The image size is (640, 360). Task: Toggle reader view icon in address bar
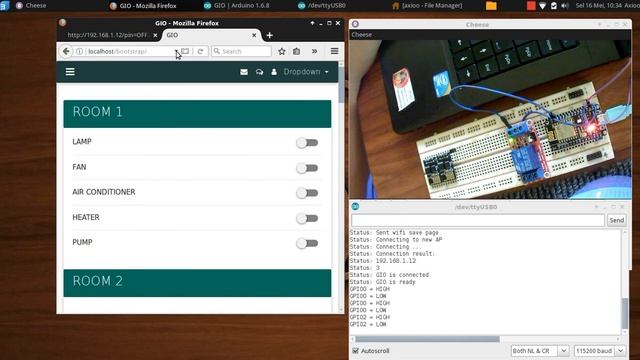tap(185, 51)
